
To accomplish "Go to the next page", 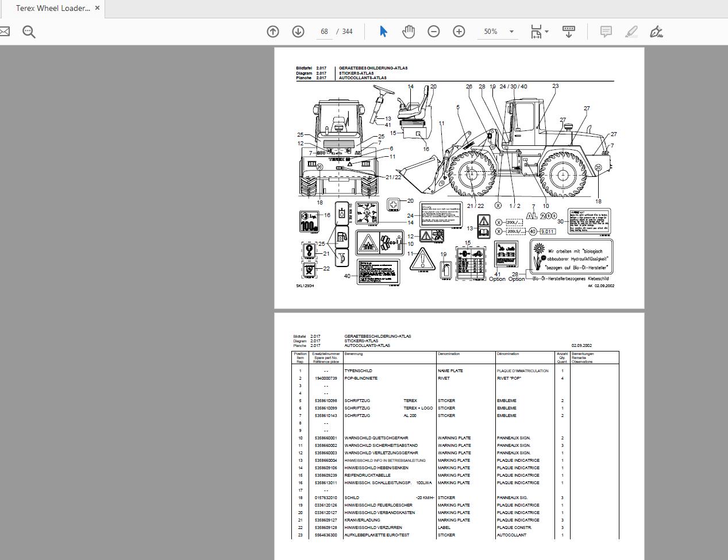I will (x=298, y=32).
